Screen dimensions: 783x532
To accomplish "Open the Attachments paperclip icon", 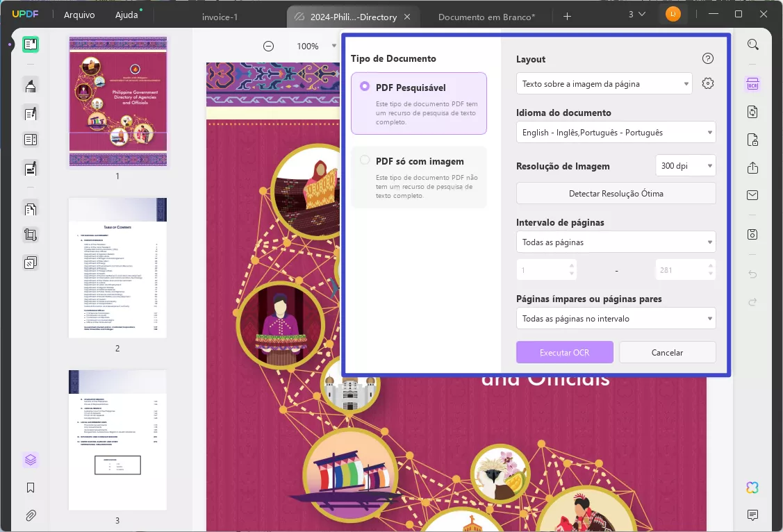I will pyautogui.click(x=31, y=515).
